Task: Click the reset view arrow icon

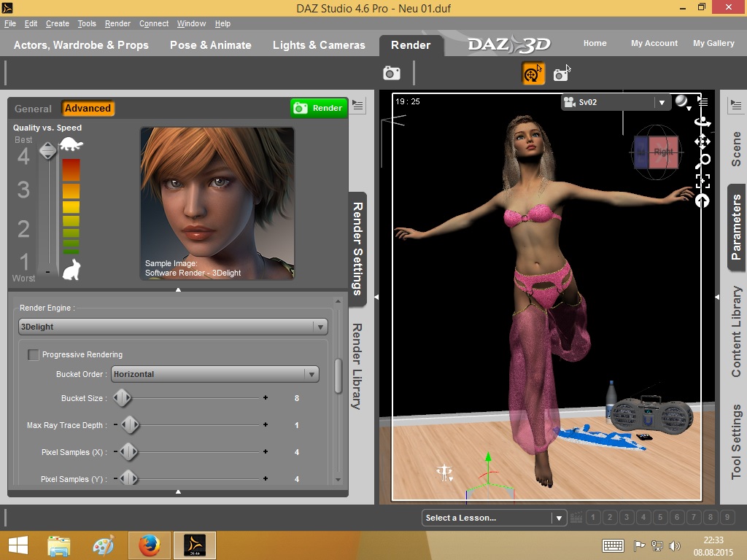Action: click(703, 201)
